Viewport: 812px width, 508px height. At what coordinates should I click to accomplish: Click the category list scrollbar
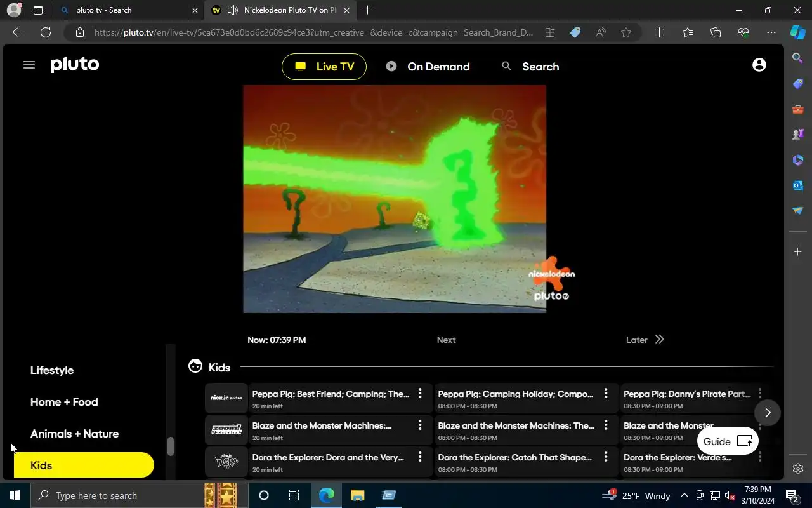pos(170,446)
